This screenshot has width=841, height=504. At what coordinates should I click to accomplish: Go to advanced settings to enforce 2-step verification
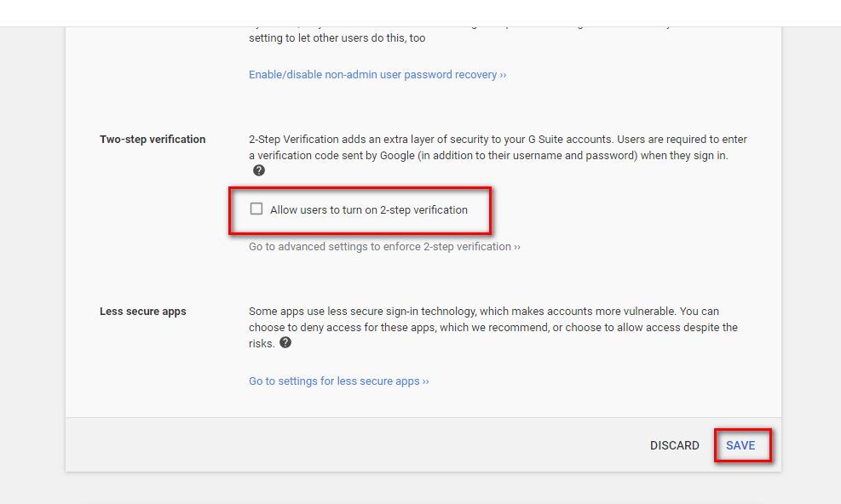384,247
